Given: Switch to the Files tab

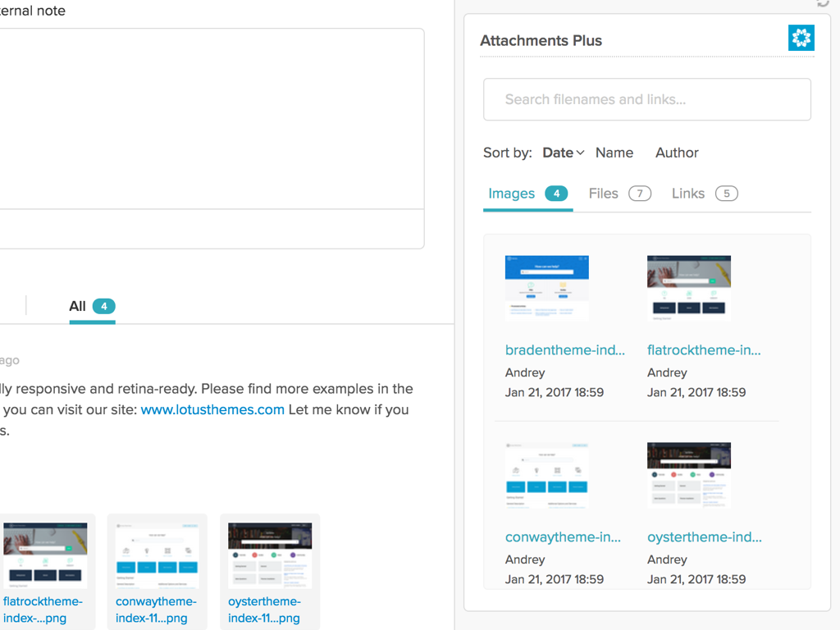Looking at the screenshot, I should pyautogui.click(x=603, y=193).
